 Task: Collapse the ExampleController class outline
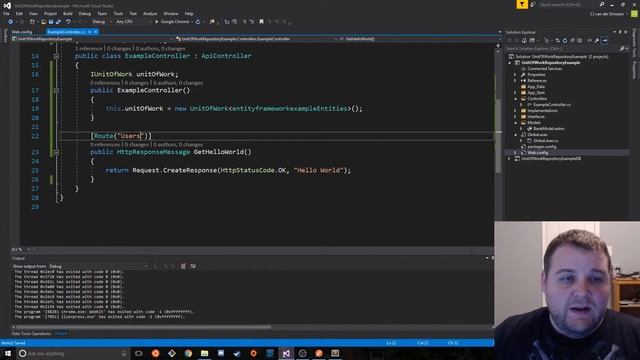(x=56, y=56)
